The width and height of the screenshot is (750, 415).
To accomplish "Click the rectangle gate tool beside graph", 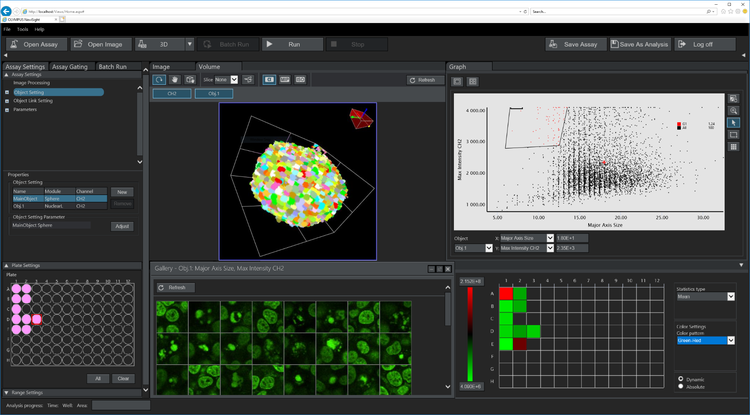I will 733,135.
